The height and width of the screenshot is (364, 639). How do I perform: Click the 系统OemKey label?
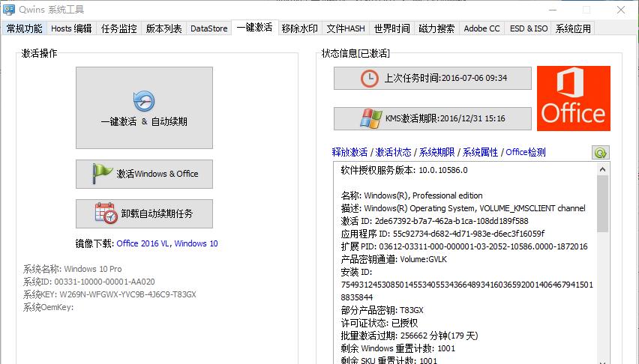tap(48, 307)
